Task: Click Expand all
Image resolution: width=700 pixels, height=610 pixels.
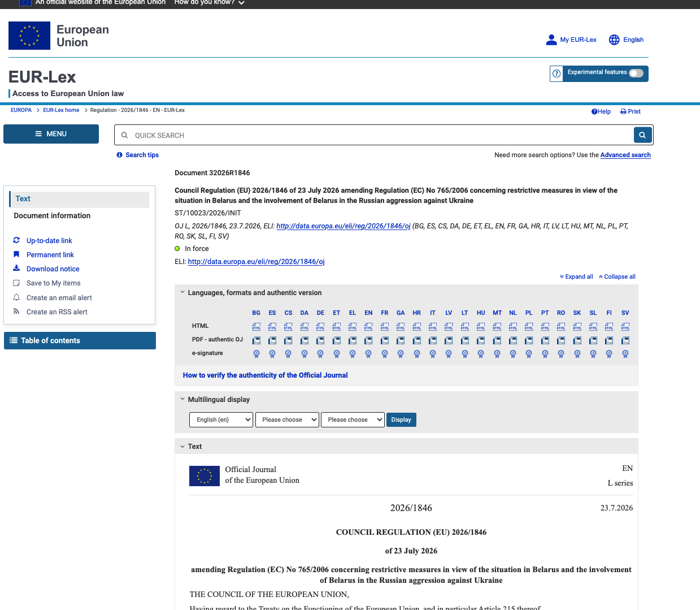Action: 576,276
